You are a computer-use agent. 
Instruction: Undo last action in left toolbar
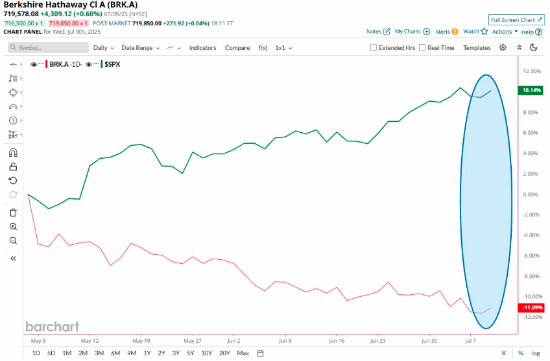click(x=13, y=181)
